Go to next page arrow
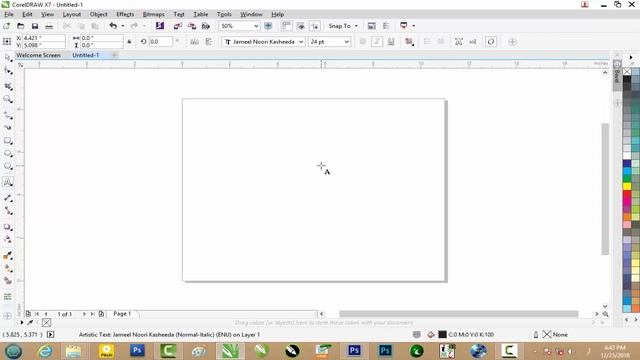The width and height of the screenshot is (640, 360). [84, 314]
